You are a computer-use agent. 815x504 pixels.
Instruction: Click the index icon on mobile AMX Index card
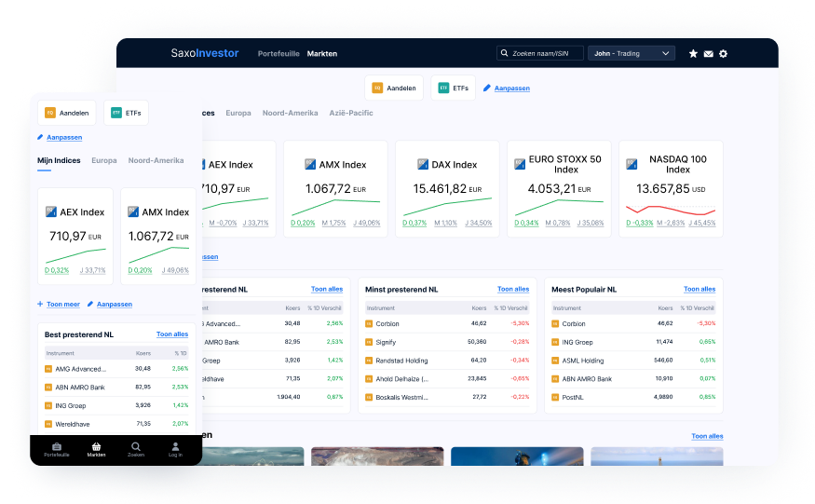click(x=133, y=211)
